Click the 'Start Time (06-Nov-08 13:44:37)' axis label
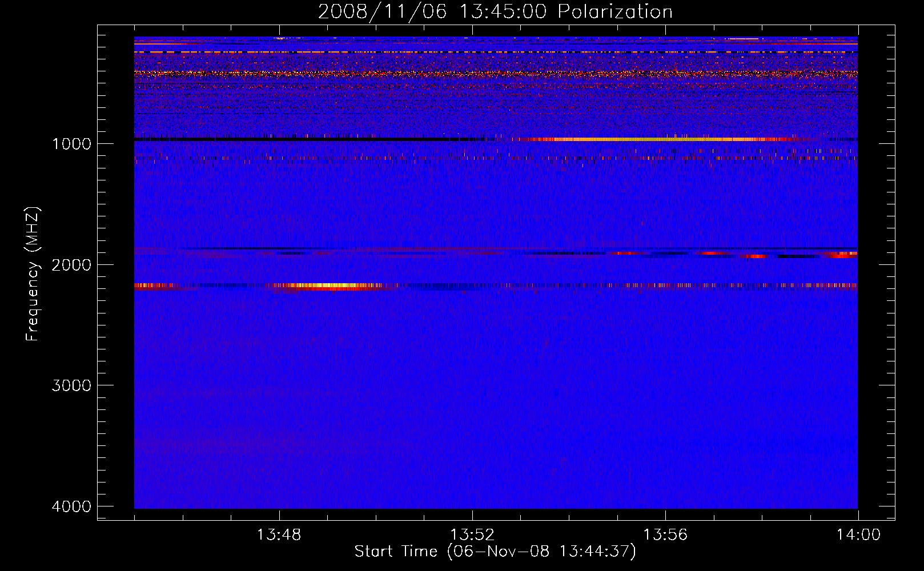Screen dimensions: 924x571 tap(495, 552)
